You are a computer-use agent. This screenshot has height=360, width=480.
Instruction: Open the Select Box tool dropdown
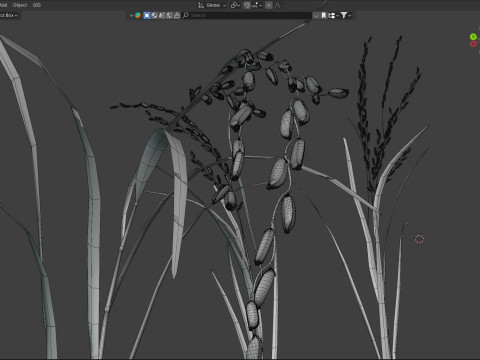click(x=9, y=15)
